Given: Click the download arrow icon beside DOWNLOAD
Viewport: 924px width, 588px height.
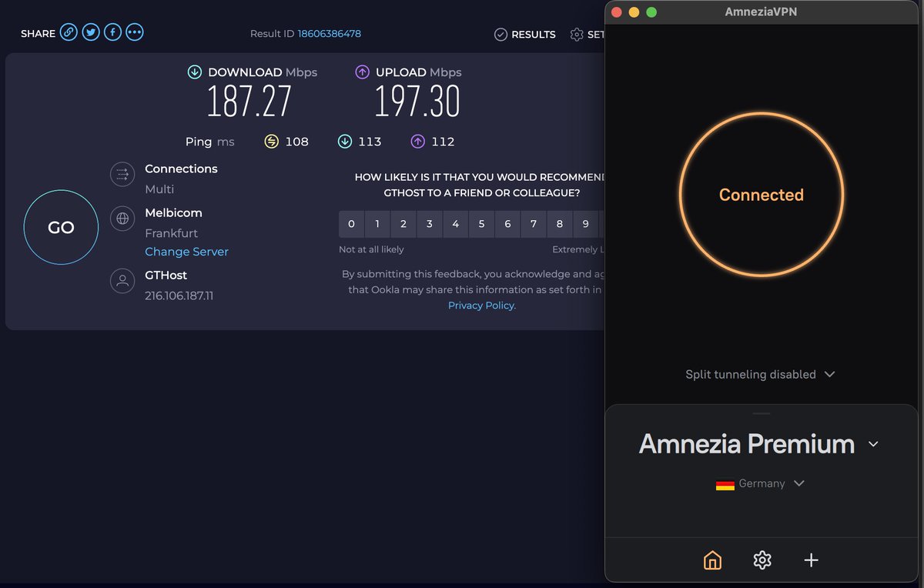Looking at the screenshot, I should pos(195,72).
